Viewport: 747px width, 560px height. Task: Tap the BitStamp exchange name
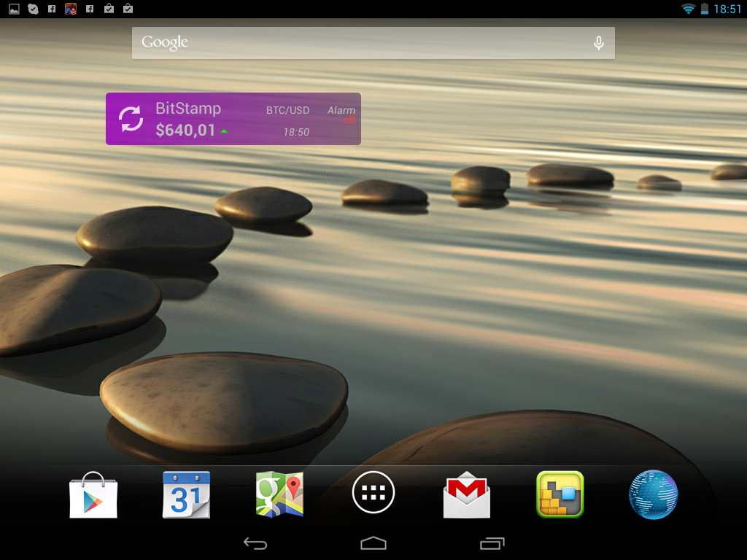coord(188,109)
